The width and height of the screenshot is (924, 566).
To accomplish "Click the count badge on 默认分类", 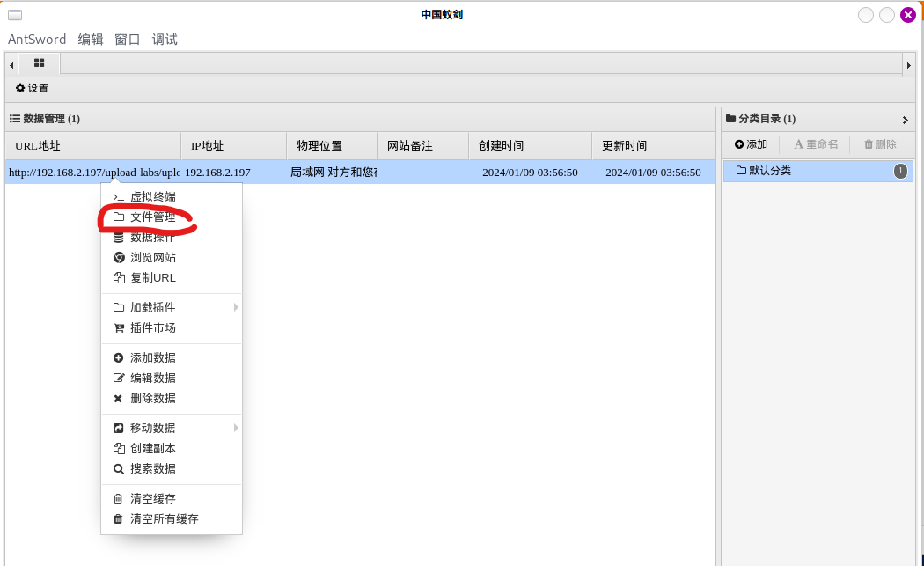I will pyautogui.click(x=900, y=171).
